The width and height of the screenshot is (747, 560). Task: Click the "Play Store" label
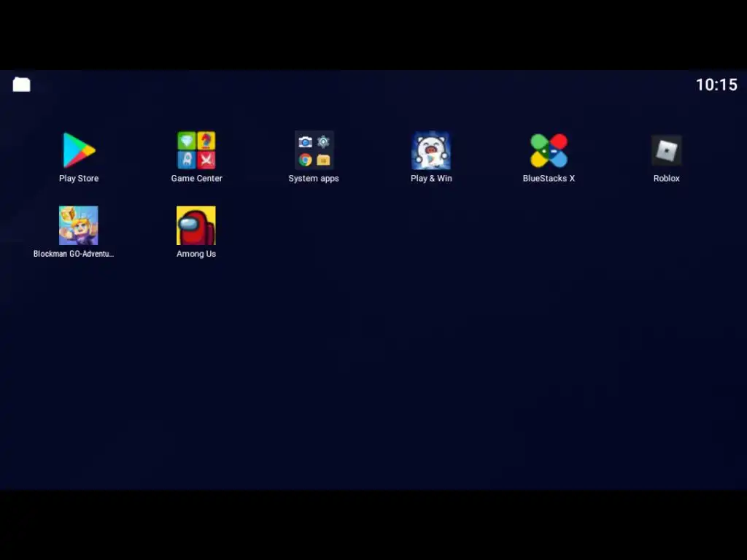[x=79, y=178]
